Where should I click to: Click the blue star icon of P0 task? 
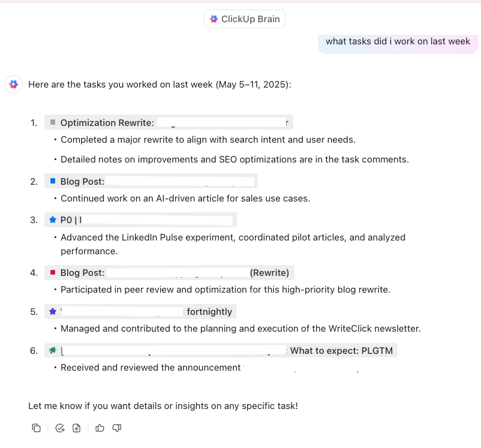coord(53,220)
